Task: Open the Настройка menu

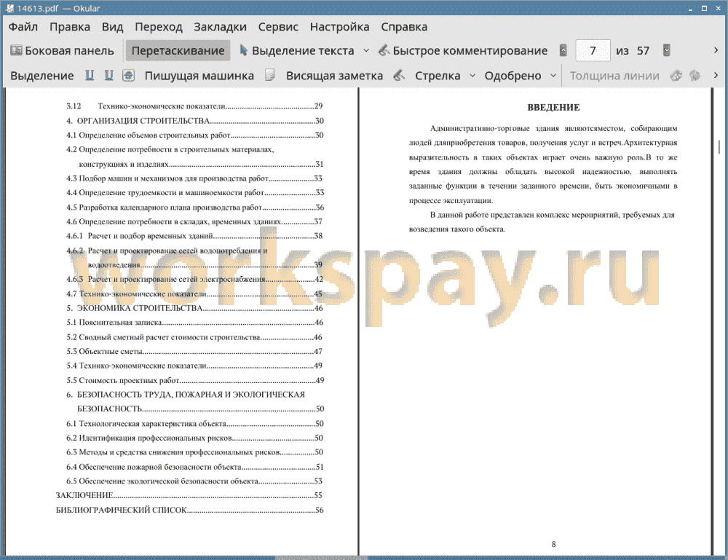Action: tap(339, 27)
